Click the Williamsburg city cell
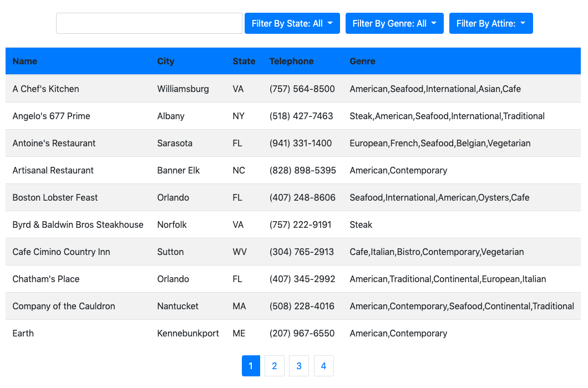 click(x=183, y=89)
